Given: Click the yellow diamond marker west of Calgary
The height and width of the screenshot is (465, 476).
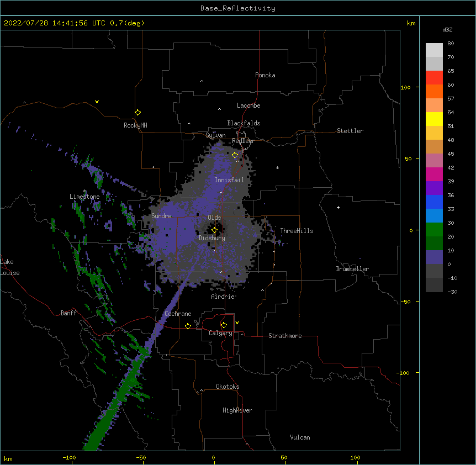Looking at the screenshot, I should pyautogui.click(x=188, y=326).
